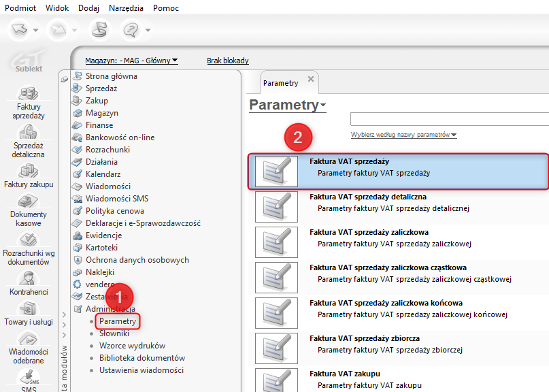Switch to the Parametry tab
Viewport: 549px width, 392px height.
coord(280,83)
